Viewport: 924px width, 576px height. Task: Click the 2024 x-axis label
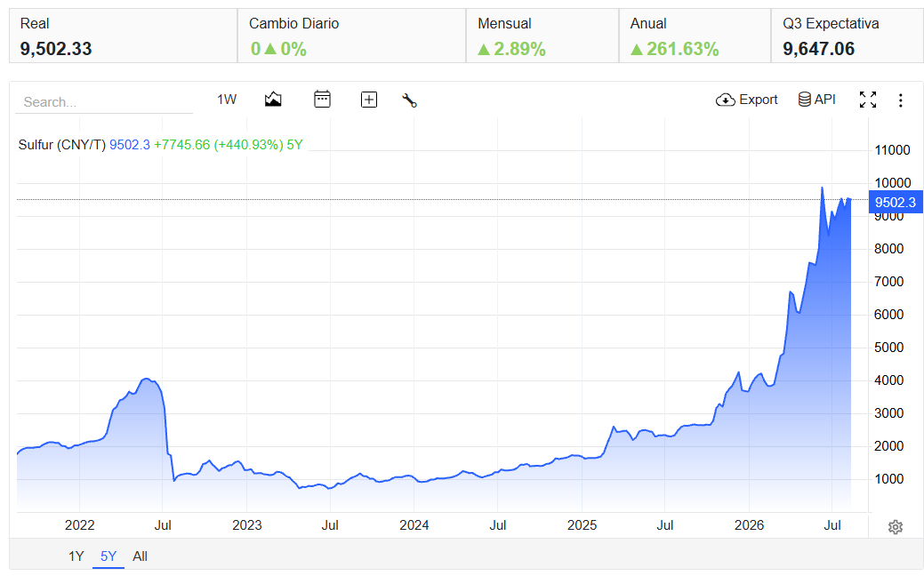pyautogui.click(x=414, y=524)
